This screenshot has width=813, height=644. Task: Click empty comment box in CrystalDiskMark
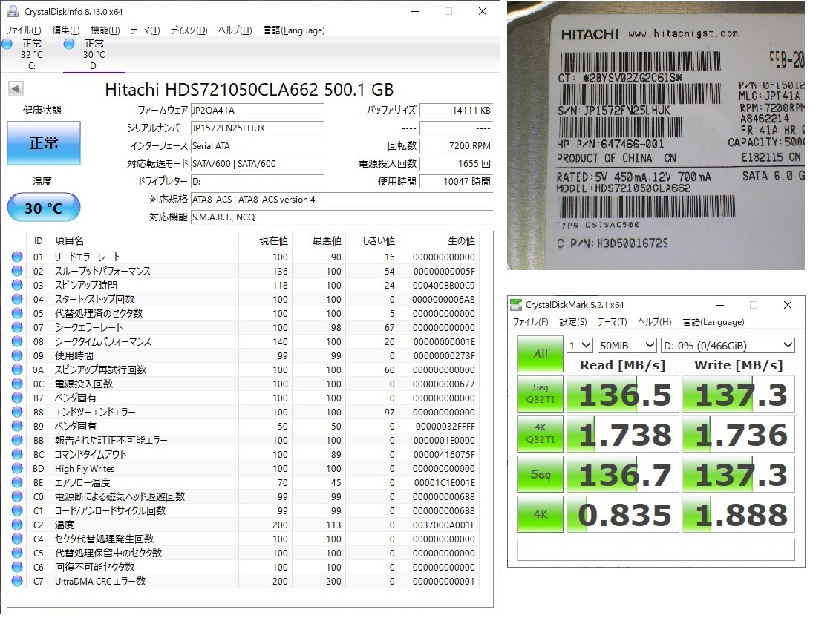656,549
